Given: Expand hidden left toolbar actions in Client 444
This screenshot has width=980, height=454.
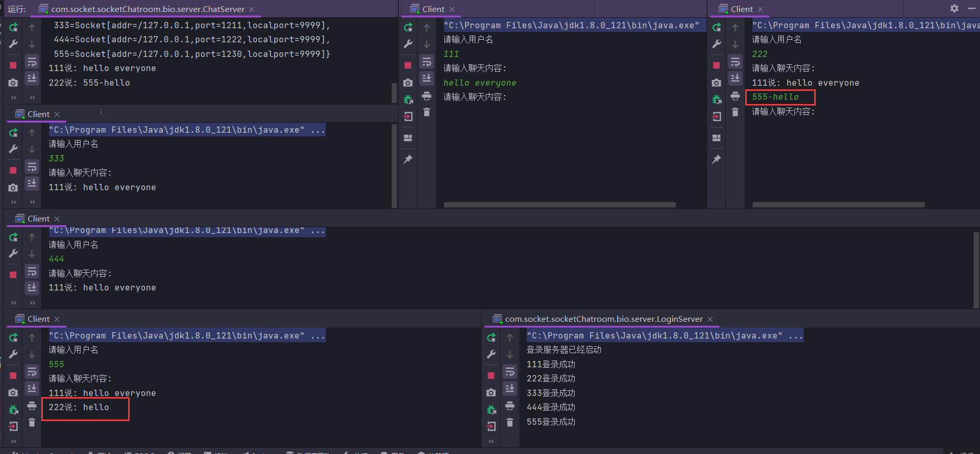Looking at the screenshot, I should [x=13, y=303].
